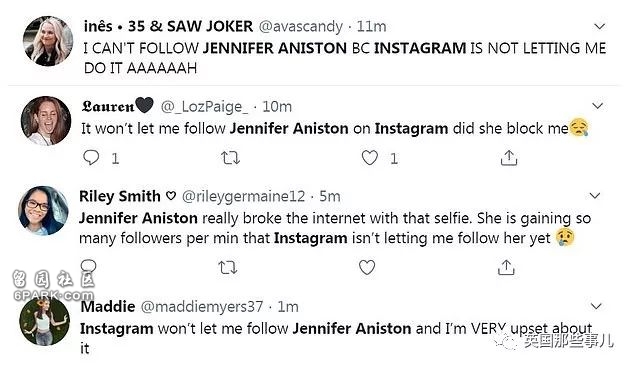Viewport: 634px width, 368px height.
Task: Open options chevron on inês's tweet
Action: (x=599, y=27)
